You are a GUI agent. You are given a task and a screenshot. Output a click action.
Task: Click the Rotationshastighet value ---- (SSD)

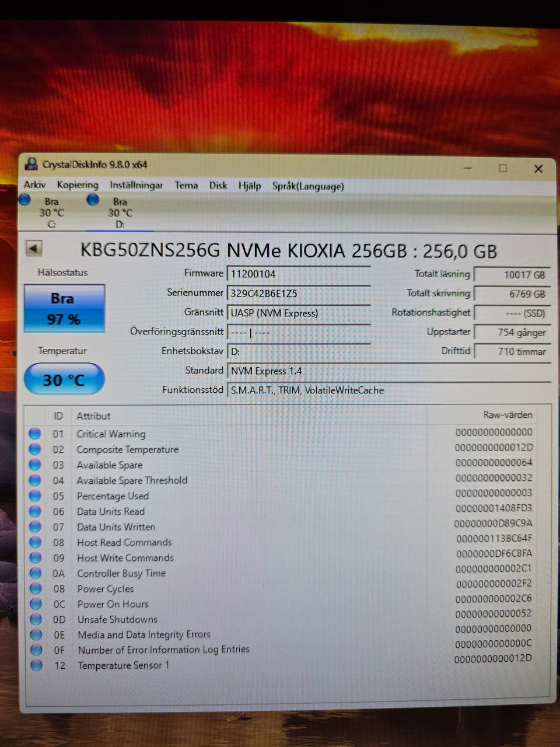point(513,313)
